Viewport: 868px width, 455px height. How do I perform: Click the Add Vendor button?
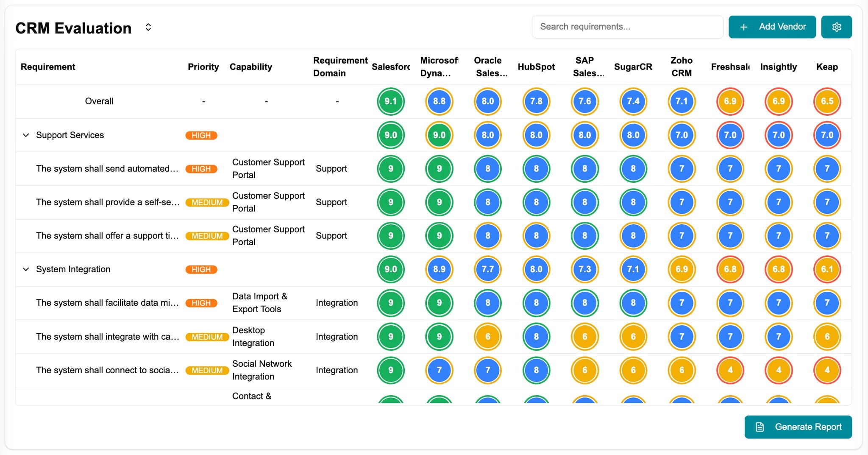pos(772,27)
